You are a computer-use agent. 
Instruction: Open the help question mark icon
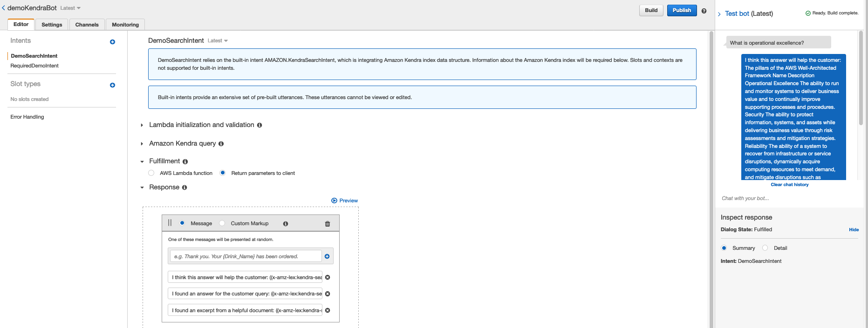[704, 11]
